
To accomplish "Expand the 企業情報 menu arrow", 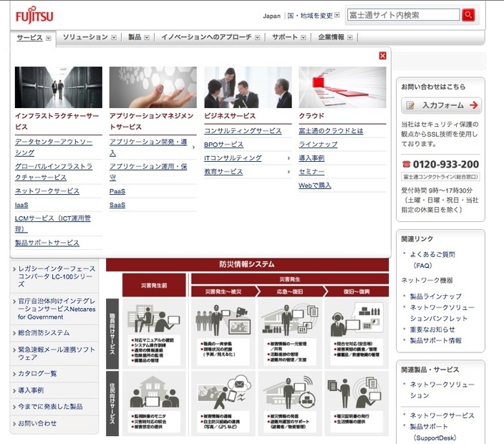I will pyautogui.click(x=350, y=38).
